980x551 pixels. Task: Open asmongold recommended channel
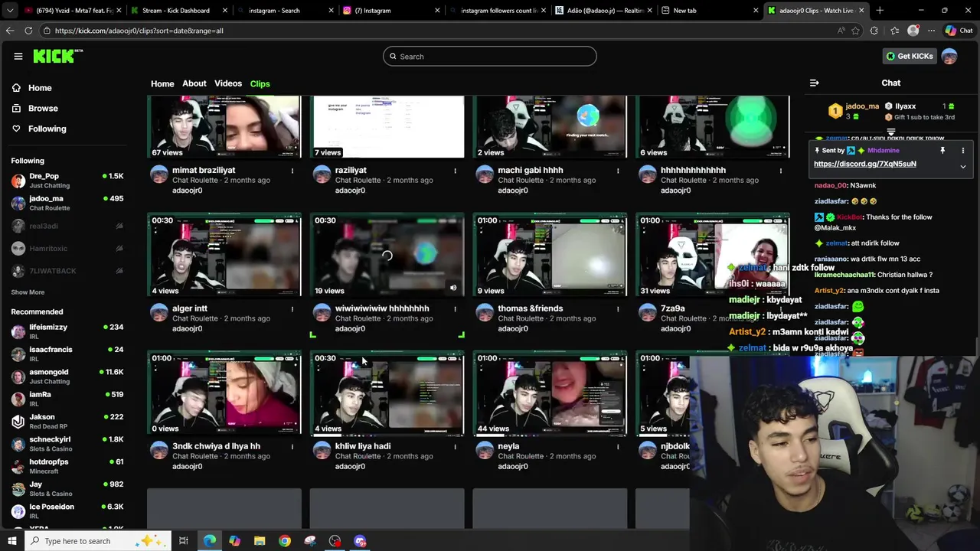coord(67,377)
